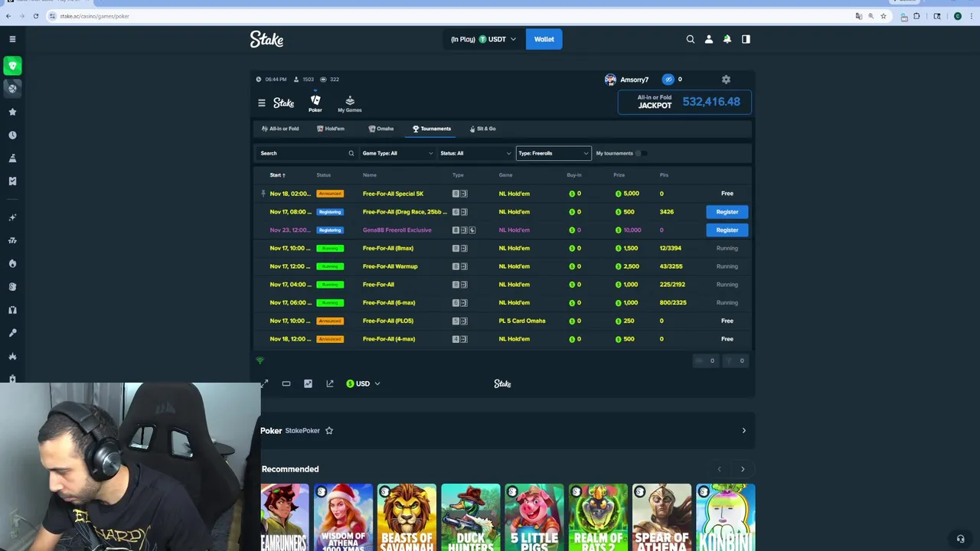Open the Game Type: All dropdown
The height and width of the screenshot is (551, 980).
point(397,153)
